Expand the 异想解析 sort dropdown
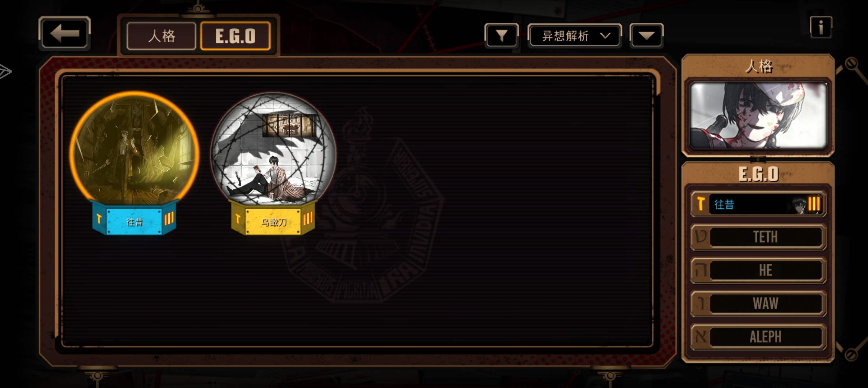This screenshot has width=868, height=388. 575,36
